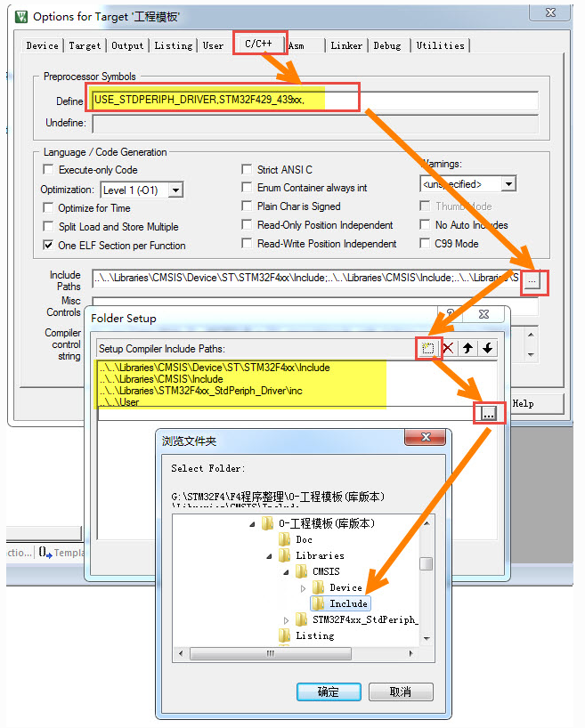The height and width of the screenshot is (728, 585).
Task: Switch to the Linker tab
Action: 346,45
